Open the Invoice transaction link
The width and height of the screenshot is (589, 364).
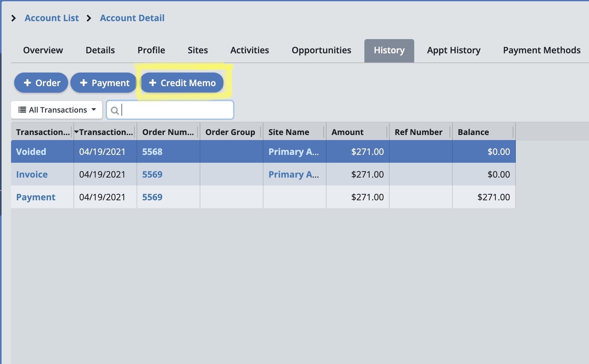pos(32,174)
